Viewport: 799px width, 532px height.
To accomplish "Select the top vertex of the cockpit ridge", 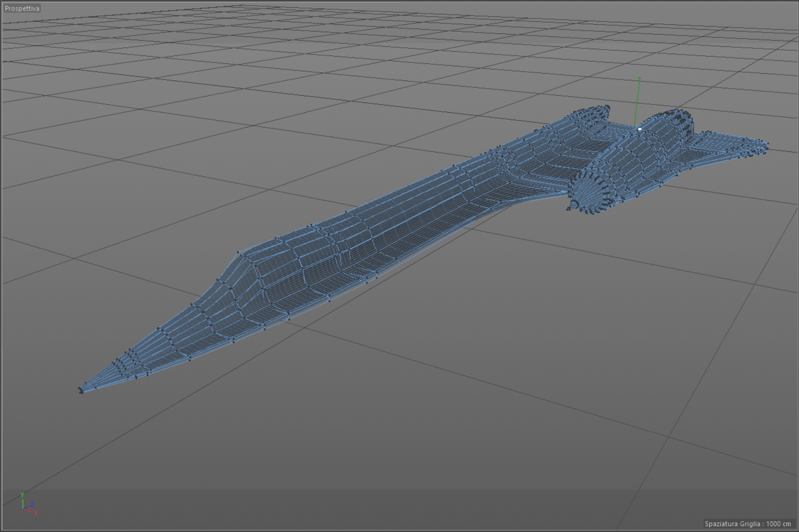I will click(238, 252).
